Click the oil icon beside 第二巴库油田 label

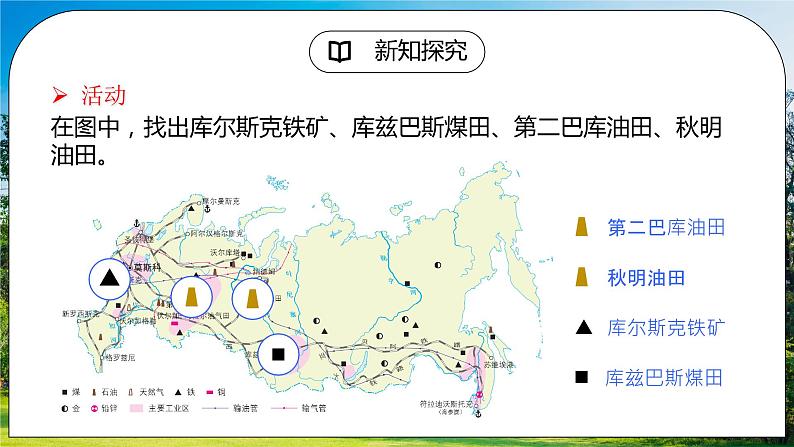coord(582,227)
